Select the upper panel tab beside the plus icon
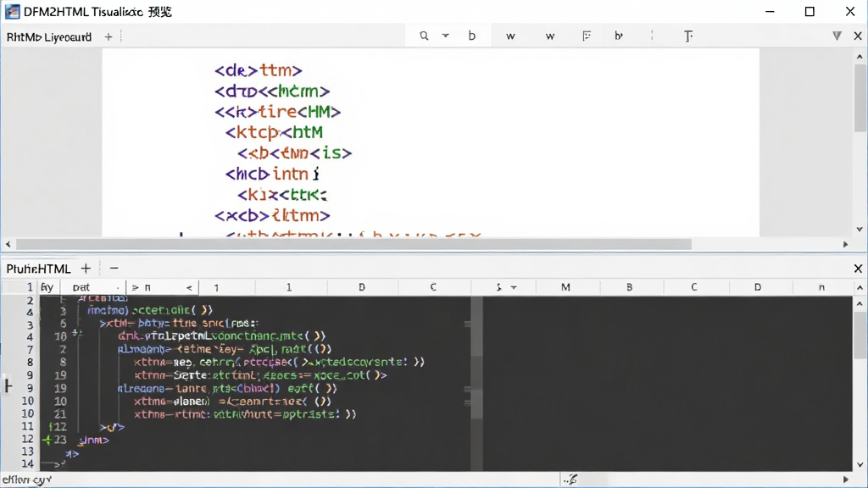This screenshot has height=488, width=868. [48, 37]
